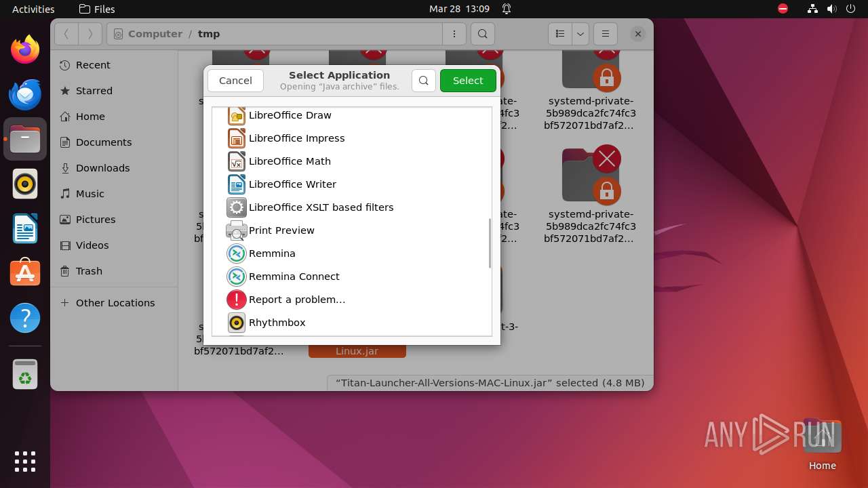Go to Home in Files sidebar

pyautogui.click(x=114, y=117)
